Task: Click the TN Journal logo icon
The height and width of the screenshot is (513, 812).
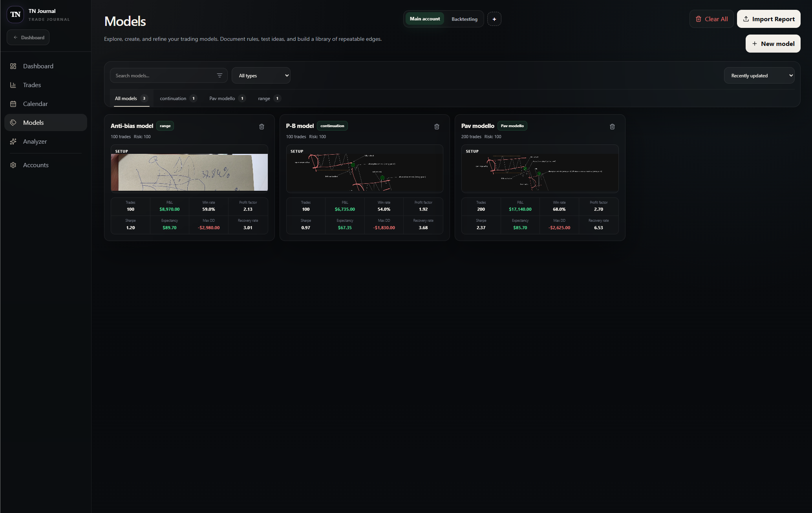Action: pos(15,15)
